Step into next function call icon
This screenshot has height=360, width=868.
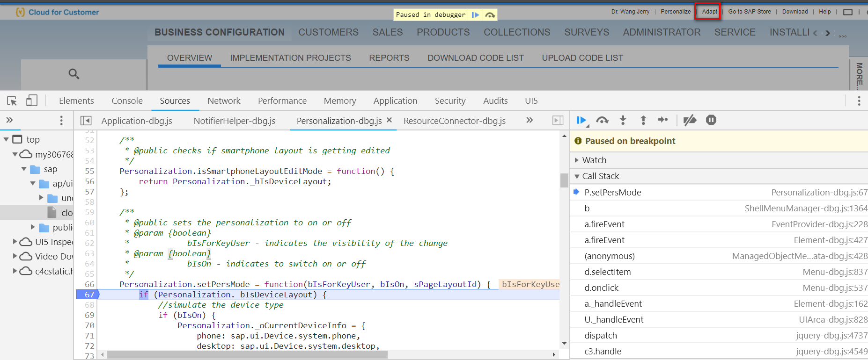click(x=623, y=120)
